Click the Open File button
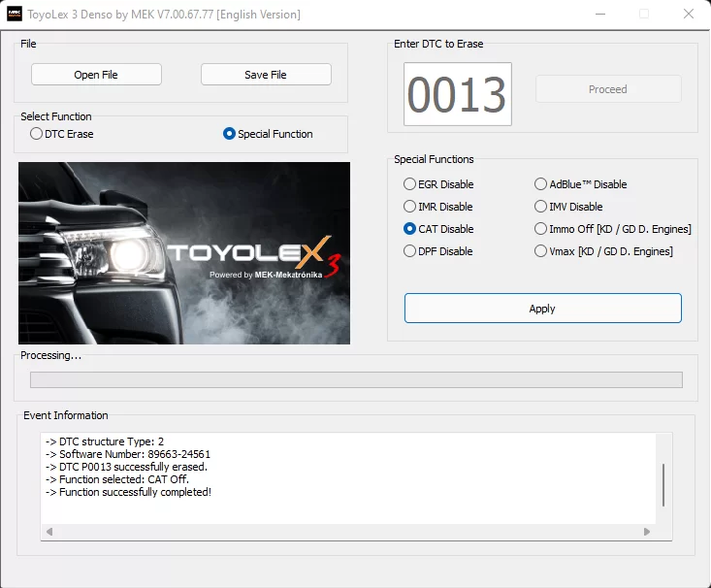Image resolution: width=711 pixels, height=588 pixels. [96, 75]
